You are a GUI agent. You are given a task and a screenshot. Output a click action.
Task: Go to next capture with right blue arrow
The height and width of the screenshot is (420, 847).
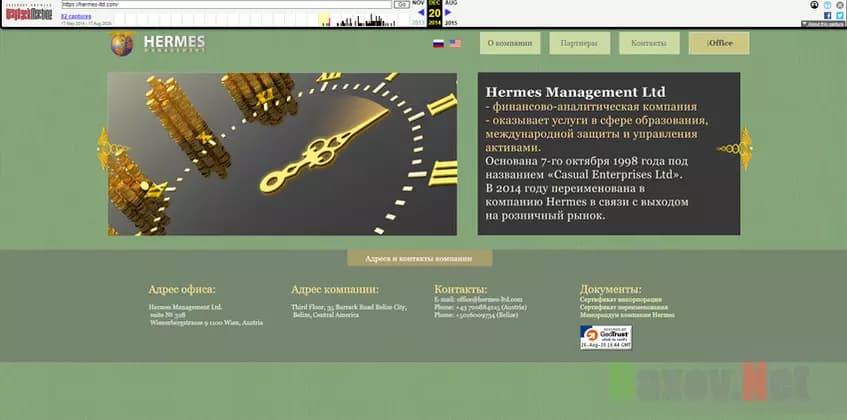point(448,12)
